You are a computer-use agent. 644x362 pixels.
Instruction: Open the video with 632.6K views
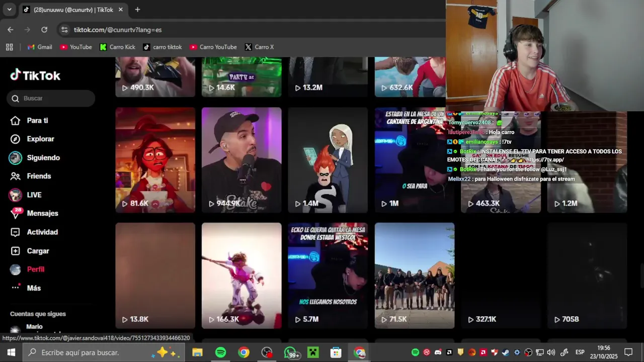point(410,77)
